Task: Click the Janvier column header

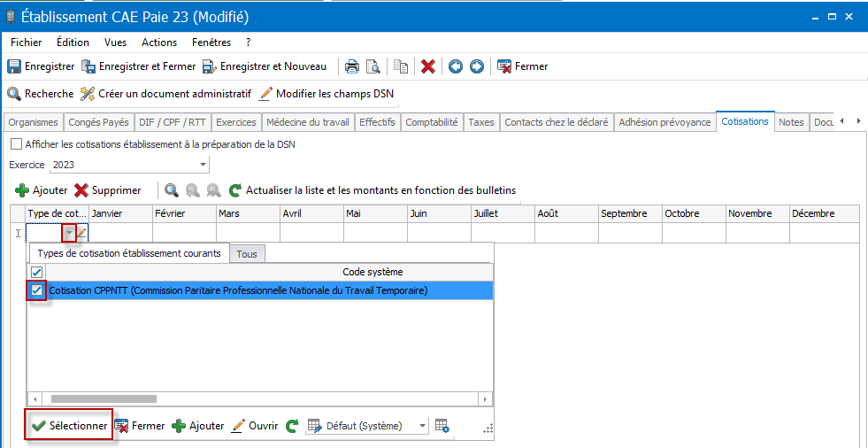Action: [120, 213]
